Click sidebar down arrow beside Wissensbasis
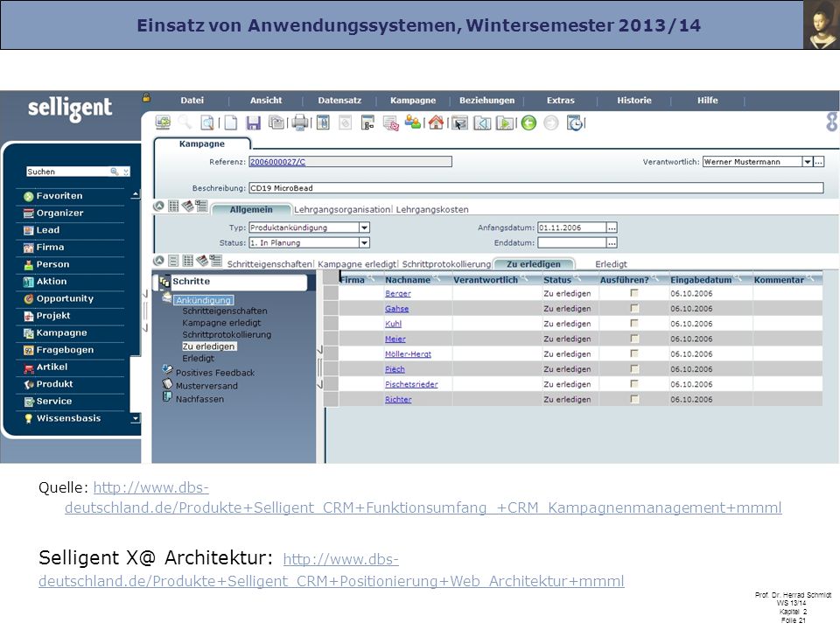840x630 pixels. (136, 418)
